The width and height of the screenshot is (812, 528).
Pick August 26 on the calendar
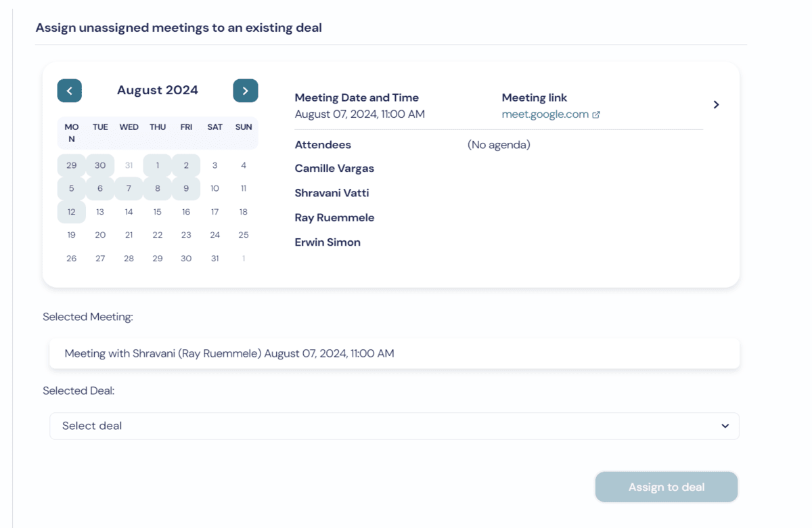pyautogui.click(x=72, y=259)
